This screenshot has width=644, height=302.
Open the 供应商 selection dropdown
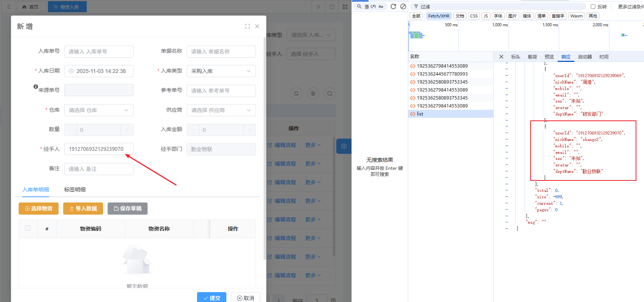tap(221, 110)
